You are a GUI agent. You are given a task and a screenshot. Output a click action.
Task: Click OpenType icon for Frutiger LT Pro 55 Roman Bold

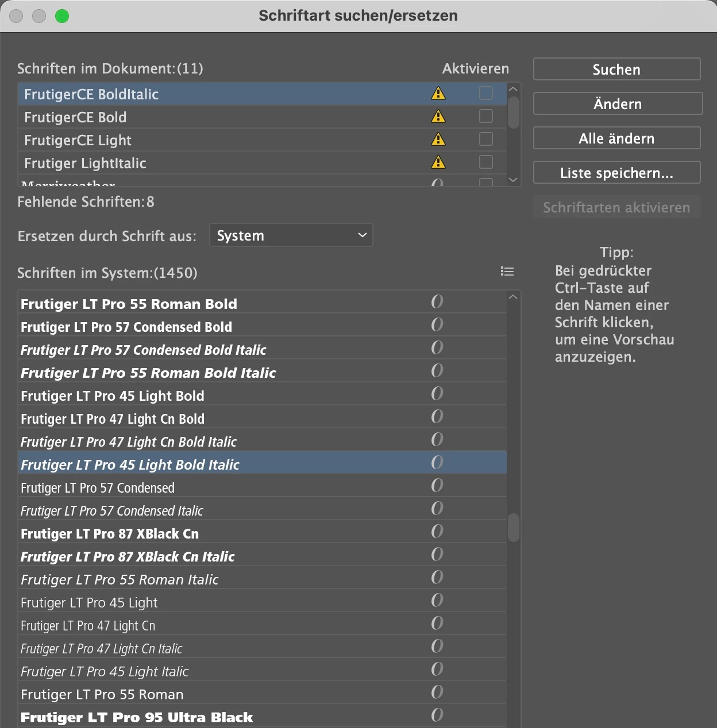tap(437, 301)
